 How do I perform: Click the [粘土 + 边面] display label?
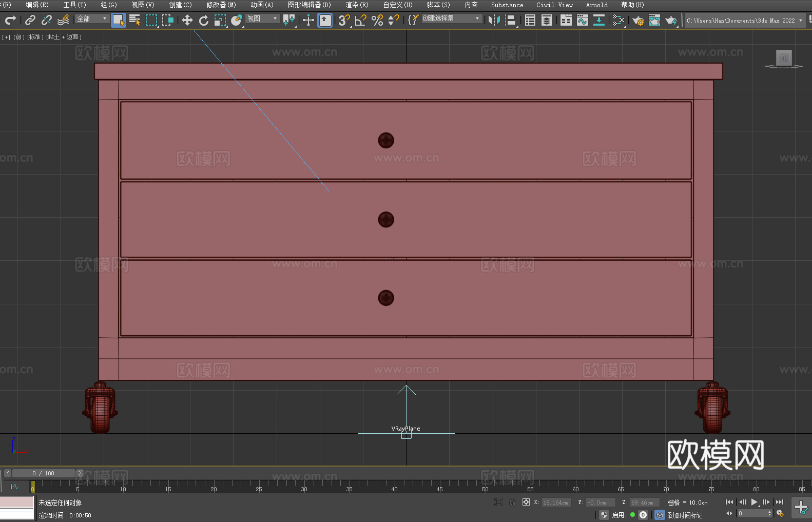(64, 37)
